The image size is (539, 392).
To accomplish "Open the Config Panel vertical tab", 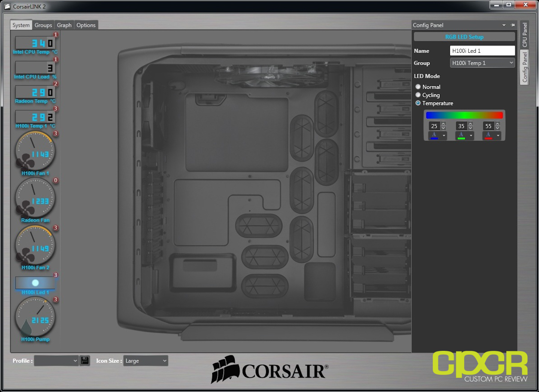I will (x=525, y=67).
